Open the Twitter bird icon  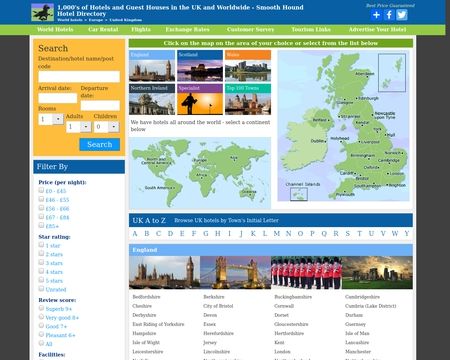point(402,15)
